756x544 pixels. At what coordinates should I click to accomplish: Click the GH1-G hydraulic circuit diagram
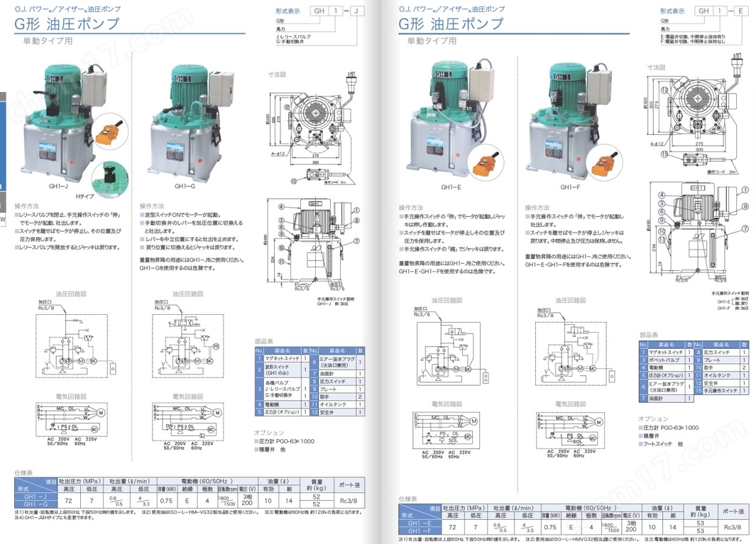point(188,340)
